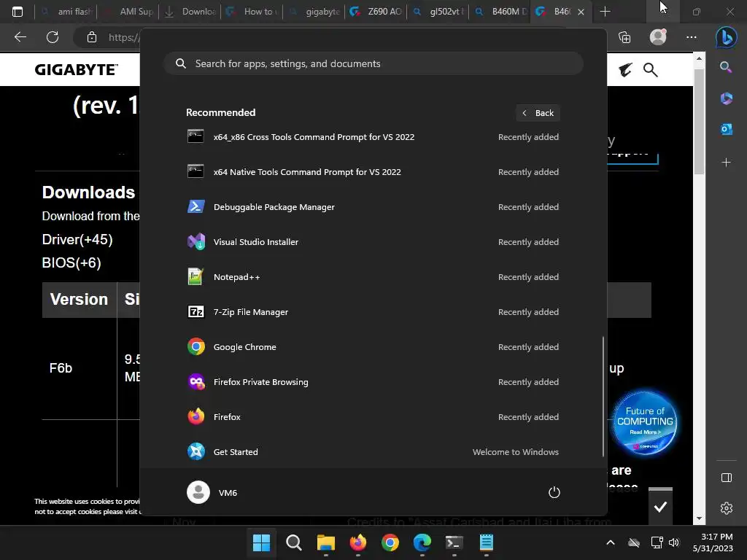The height and width of the screenshot is (560, 747).
Task: Click the Windows Start button on taskbar
Action: pyautogui.click(x=261, y=542)
